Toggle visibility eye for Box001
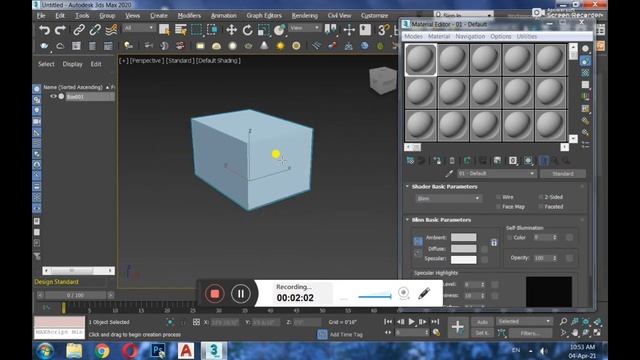Viewport: 640px width, 360px height. (53, 97)
